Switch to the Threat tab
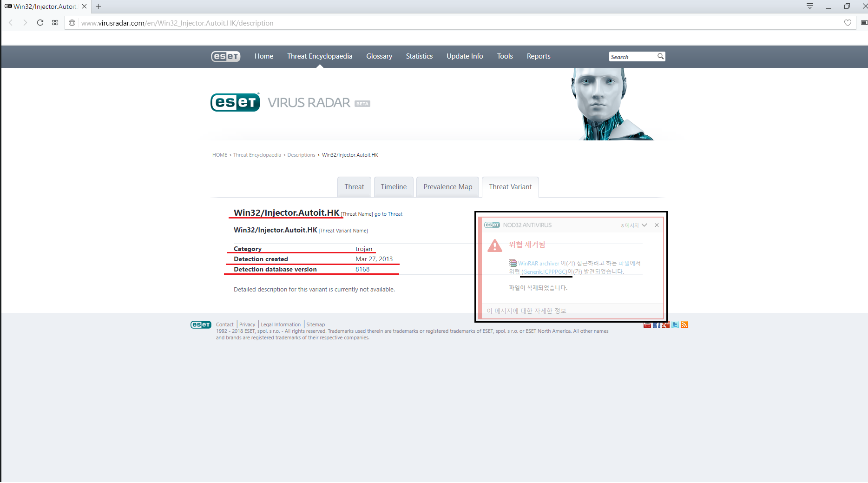868x483 pixels. tap(354, 187)
